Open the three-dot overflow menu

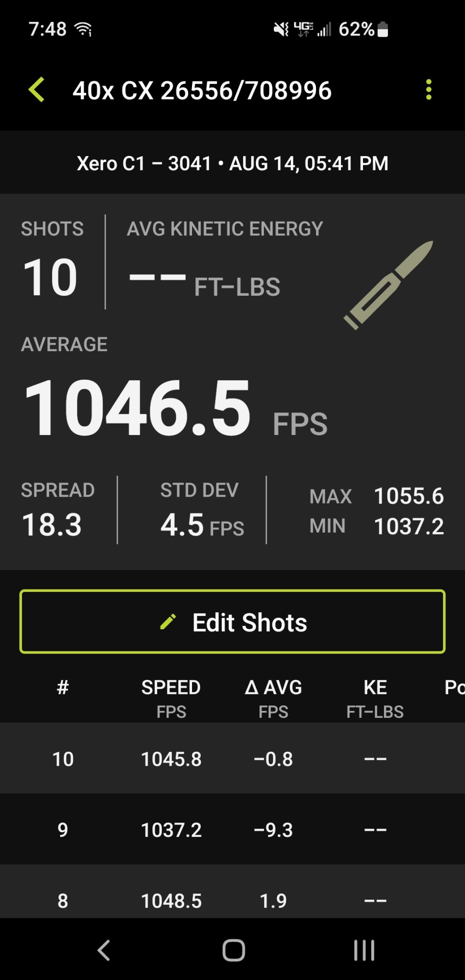(x=428, y=90)
